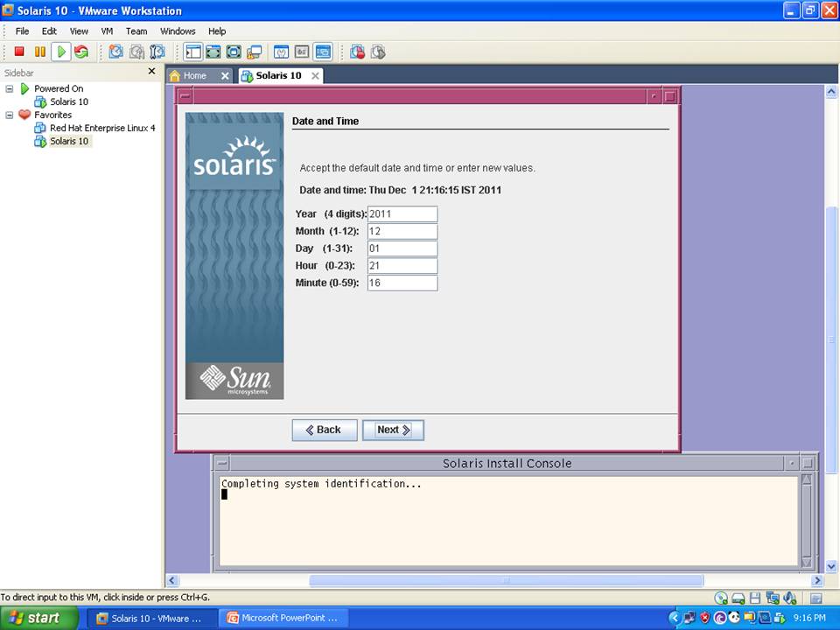Image resolution: width=840 pixels, height=630 pixels.
Task: Collapse the Powered On tree group
Action: click(x=9, y=88)
